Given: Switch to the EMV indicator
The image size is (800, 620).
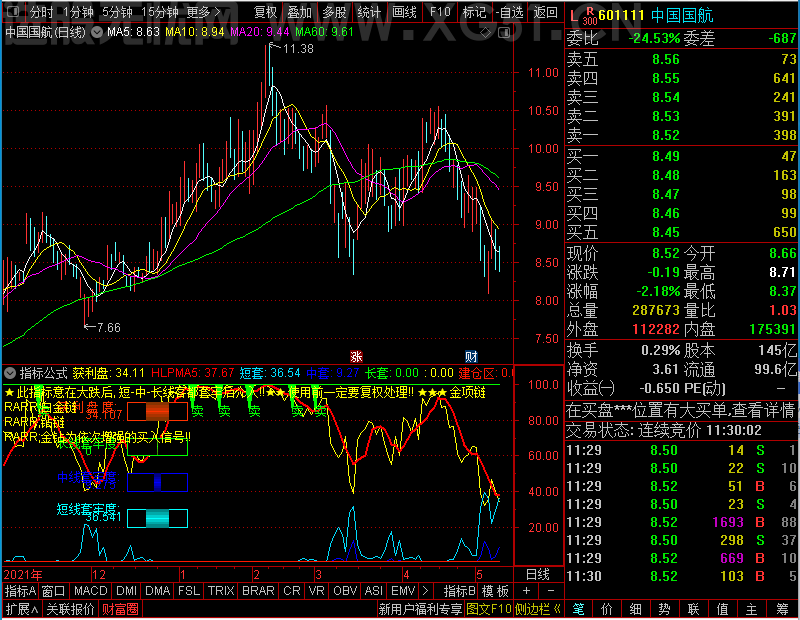Looking at the screenshot, I should 403,591.
